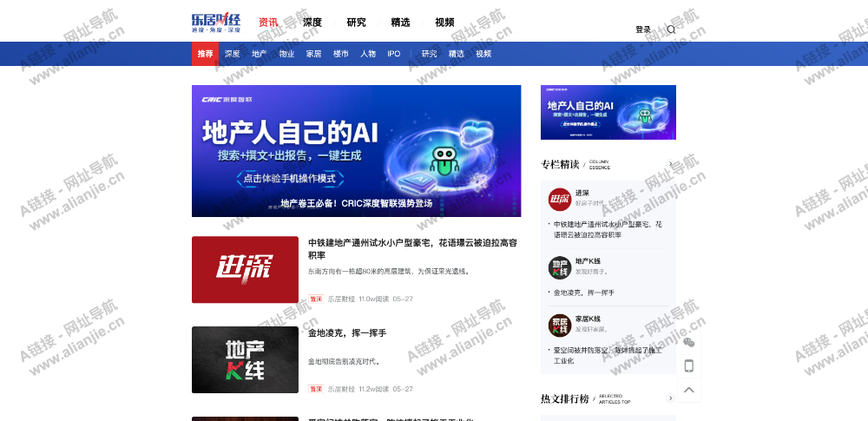
Task: Open the 进深 red article thumbnail
Action: tap(246, 270)
